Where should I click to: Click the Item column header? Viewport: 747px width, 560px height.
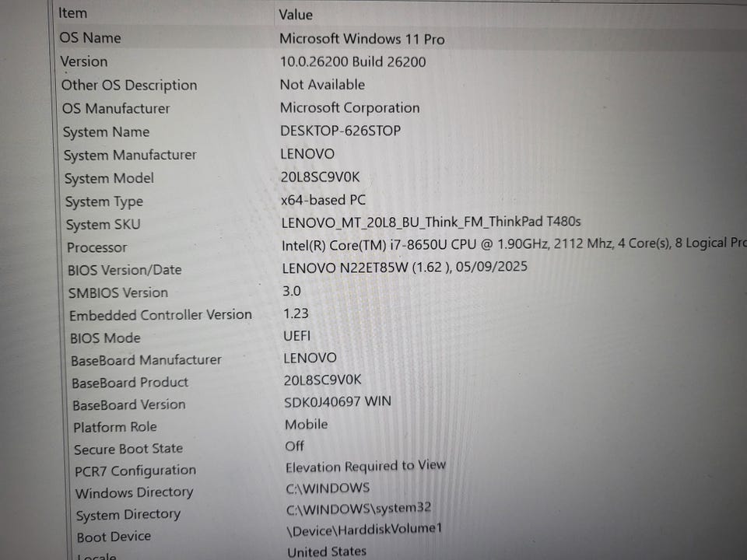[x=73, y=13]
